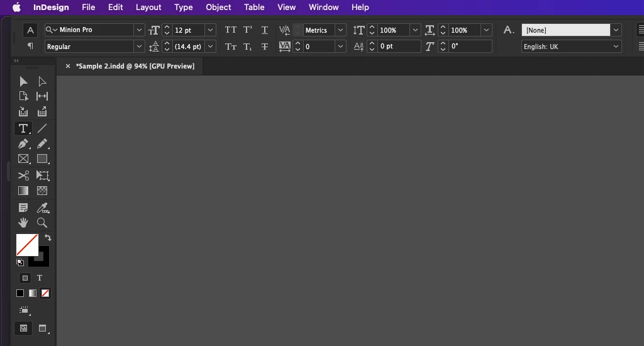Toggle All Caps formatting
Screen dimensions: 644x346
(x=231, y=30)
